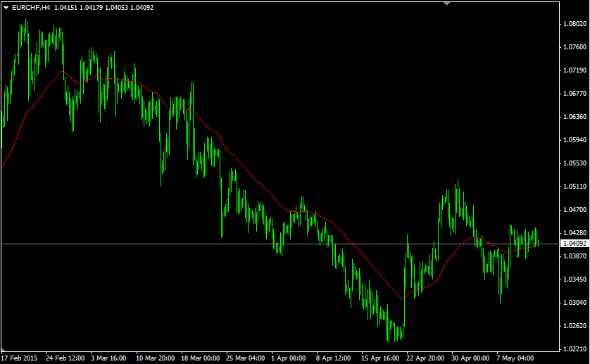590x364 pixels.
Task: Click the 1.04700 price scale label
Action: pos(575,210)
